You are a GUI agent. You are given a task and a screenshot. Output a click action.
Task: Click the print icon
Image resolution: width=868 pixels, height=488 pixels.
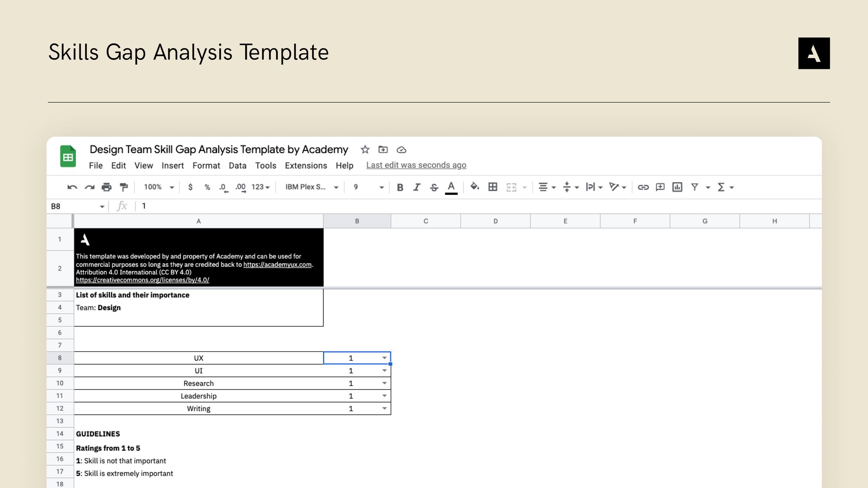pyautogui.click(x=106, y=187)
